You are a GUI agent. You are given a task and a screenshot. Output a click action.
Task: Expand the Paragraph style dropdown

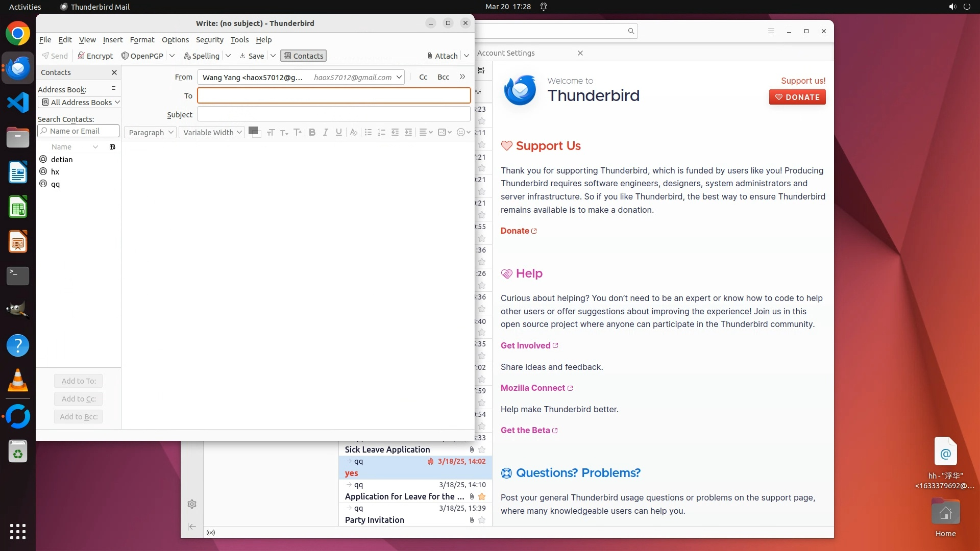pos(150,132)
